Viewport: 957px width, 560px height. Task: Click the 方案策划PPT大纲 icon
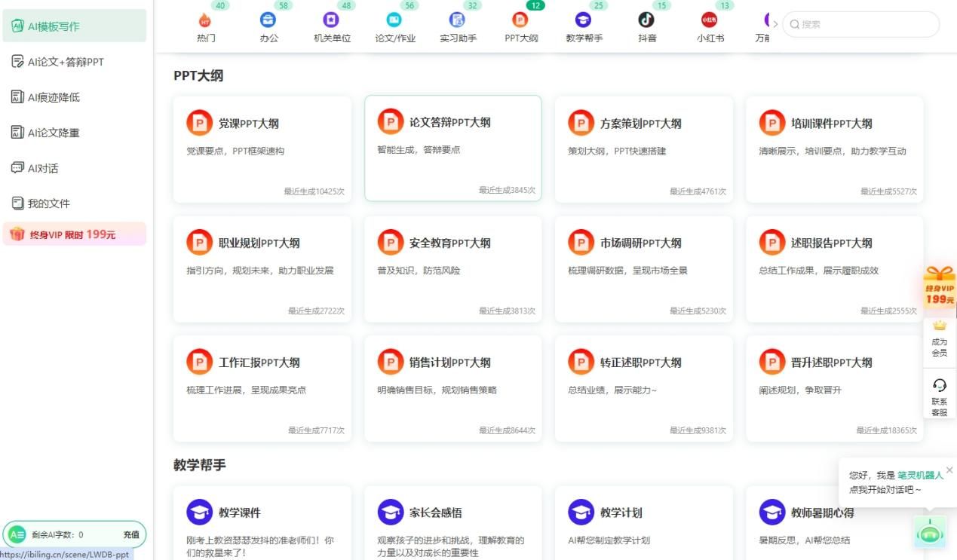581,123
